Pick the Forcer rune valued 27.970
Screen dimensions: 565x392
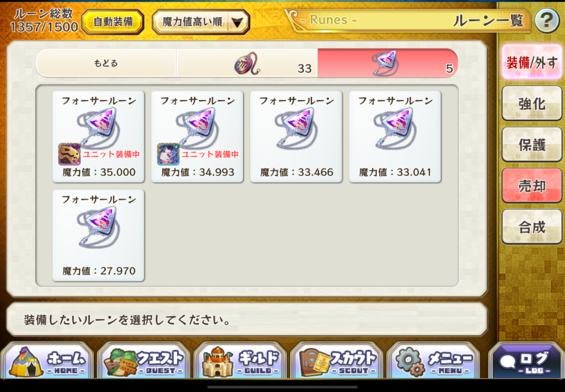98,235
